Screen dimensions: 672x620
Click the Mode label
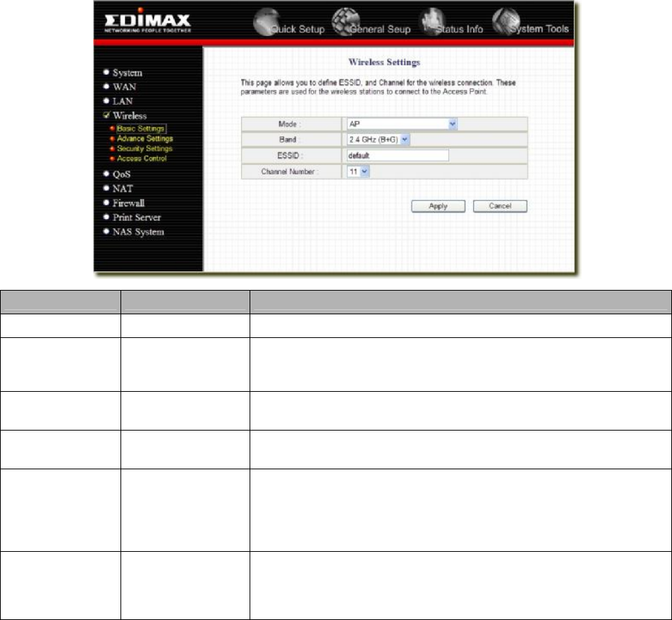click(289, 124)
